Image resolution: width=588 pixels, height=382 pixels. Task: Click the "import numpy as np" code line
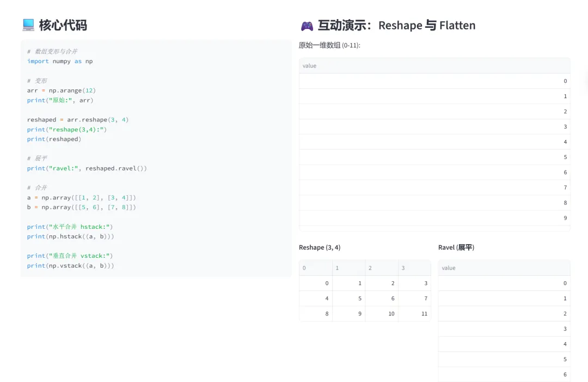tap(60, 61)
